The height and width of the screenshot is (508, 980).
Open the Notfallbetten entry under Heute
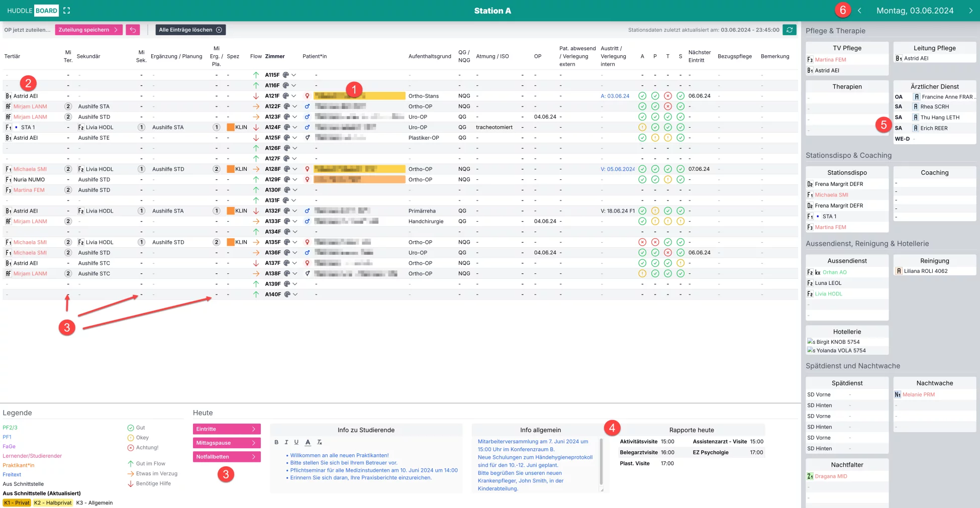[226, 457]
